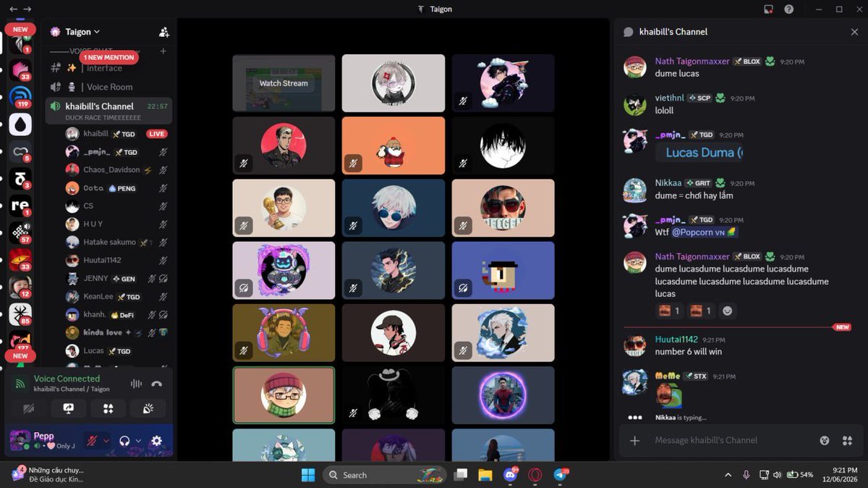
Task: Click Huutai1142 username in chat
Action: [x=676, y=340]
